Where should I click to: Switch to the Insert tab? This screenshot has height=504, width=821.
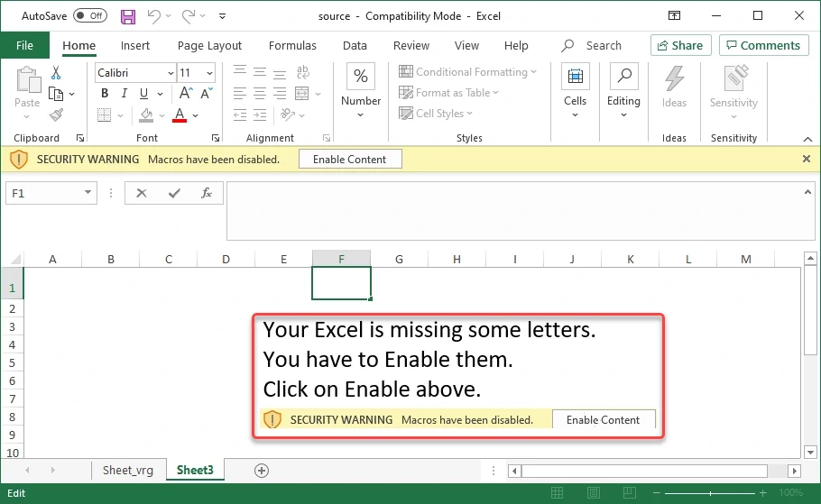[135, 46]
